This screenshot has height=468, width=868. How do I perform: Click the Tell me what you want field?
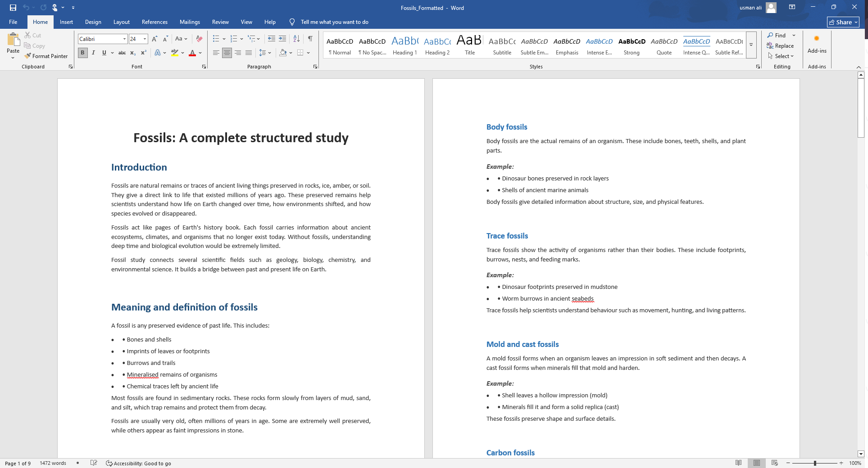coord(334,22)
